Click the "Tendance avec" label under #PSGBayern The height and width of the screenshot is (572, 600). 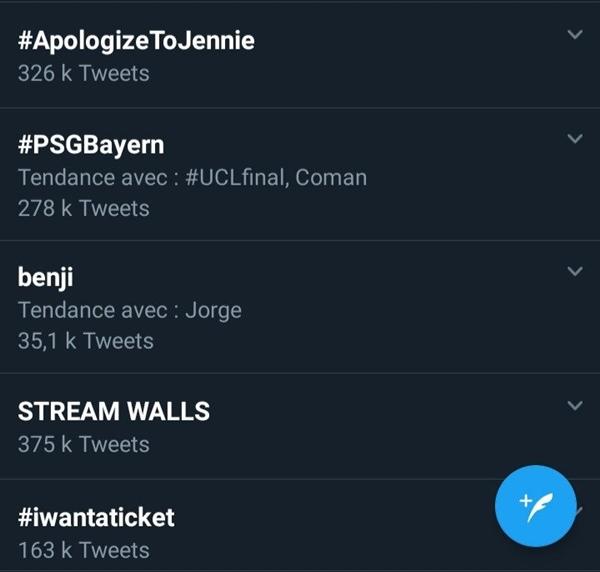(x=93, y=178)
